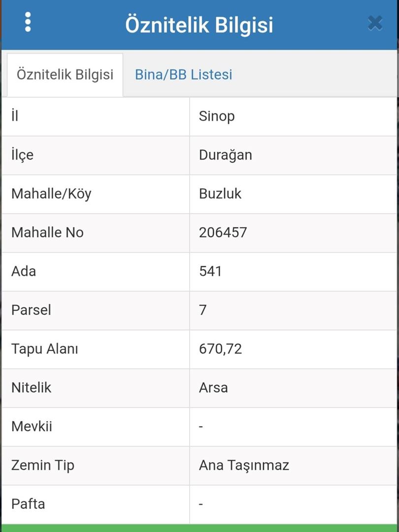Click the Mevkii row label
This screenshot has height=532, width=399.
(32, 427)
